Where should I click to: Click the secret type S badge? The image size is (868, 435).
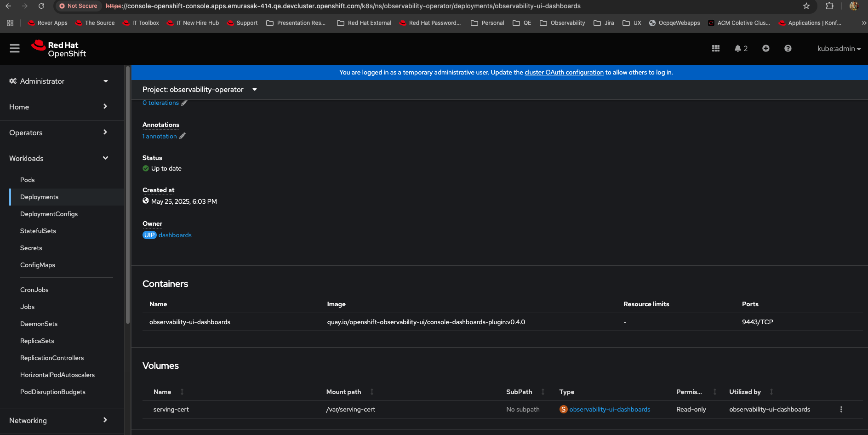pos(563,409)
